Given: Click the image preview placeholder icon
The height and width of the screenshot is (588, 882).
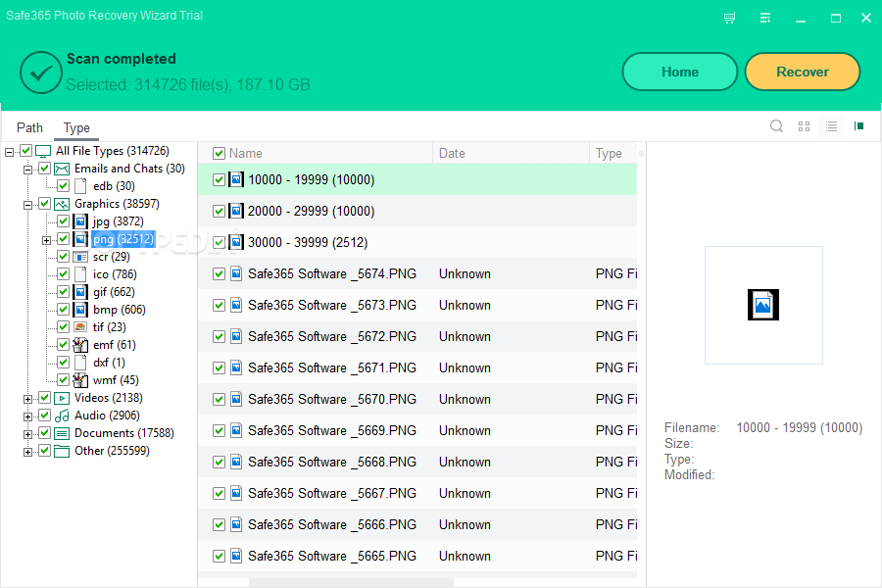Looking at the screenshot, I should tap(762, 305).
